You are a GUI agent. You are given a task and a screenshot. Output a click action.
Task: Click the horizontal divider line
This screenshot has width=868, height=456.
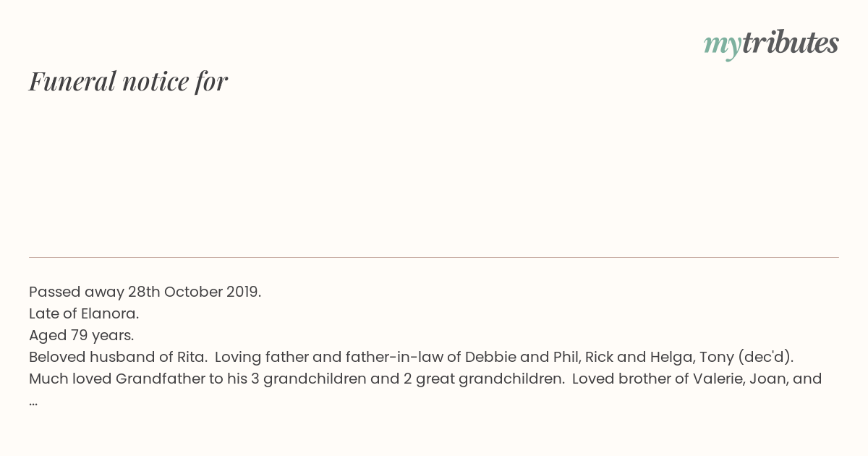coord(434,257)
